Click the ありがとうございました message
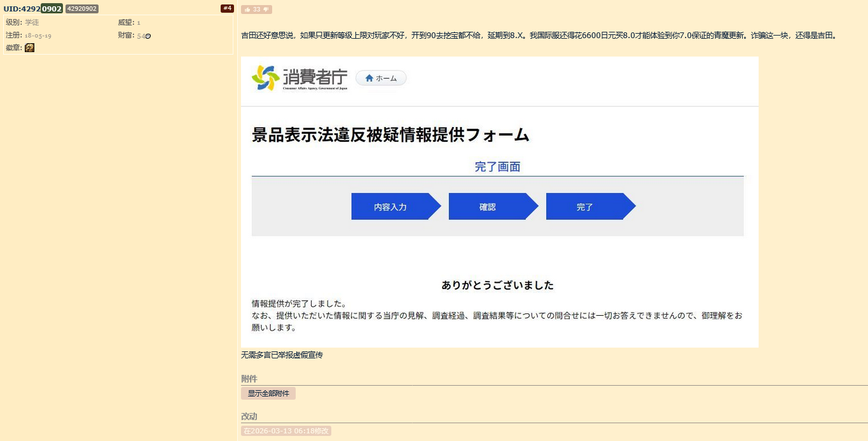Image resolution: width=868 pixels, height=441 pixels. coord(497,285)
